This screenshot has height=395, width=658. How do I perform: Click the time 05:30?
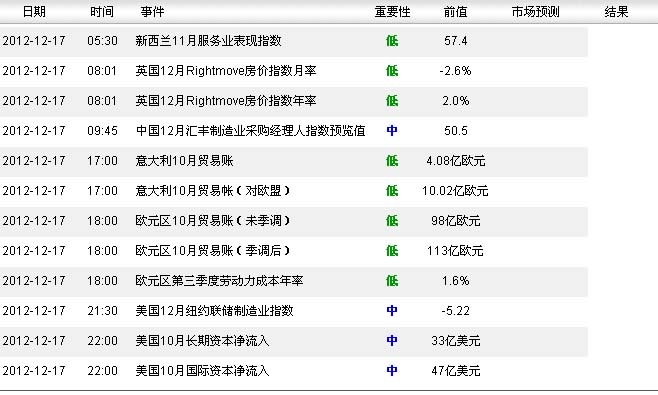pos(102,41)
